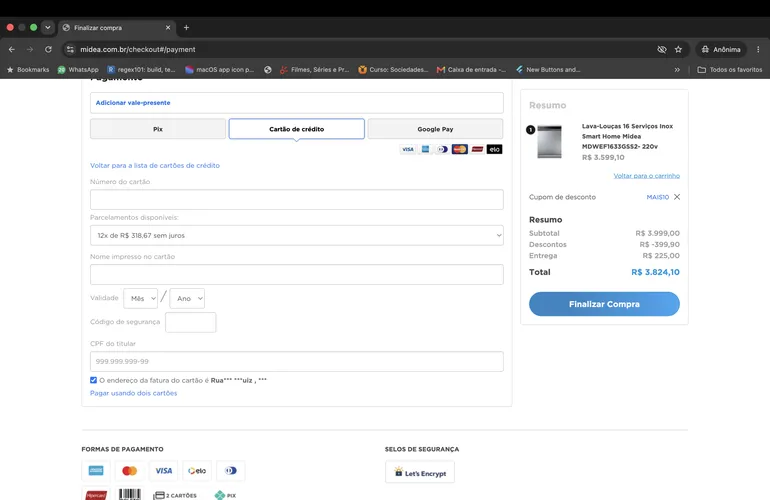Focus the Número do cartão field

tap(297, 199)
